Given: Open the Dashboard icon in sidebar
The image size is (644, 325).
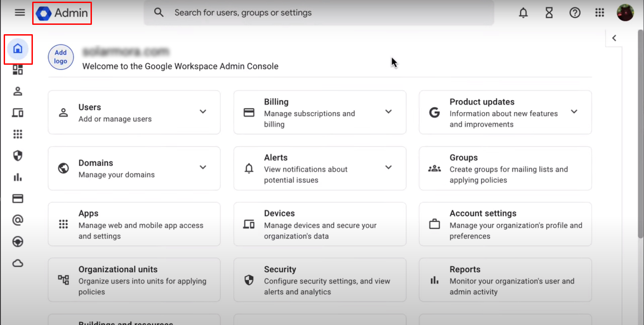Looking at the screenshot, I should click(18, 70).
